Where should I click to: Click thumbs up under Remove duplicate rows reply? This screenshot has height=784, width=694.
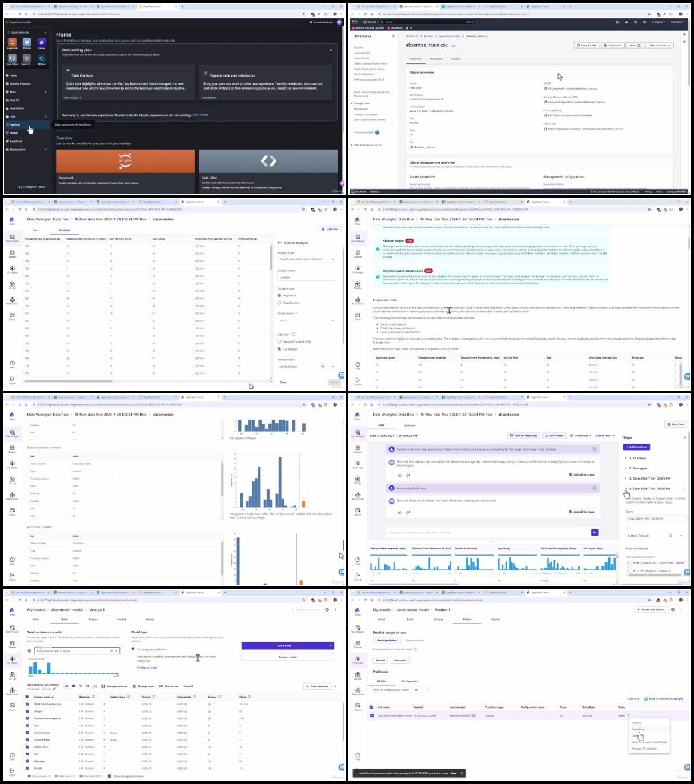(x=400, y=512)
